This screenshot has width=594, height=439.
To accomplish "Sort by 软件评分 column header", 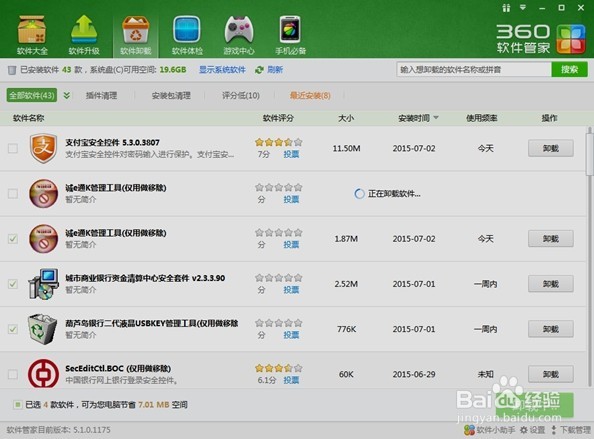I will pyautogui.click(x=278, y=118).
